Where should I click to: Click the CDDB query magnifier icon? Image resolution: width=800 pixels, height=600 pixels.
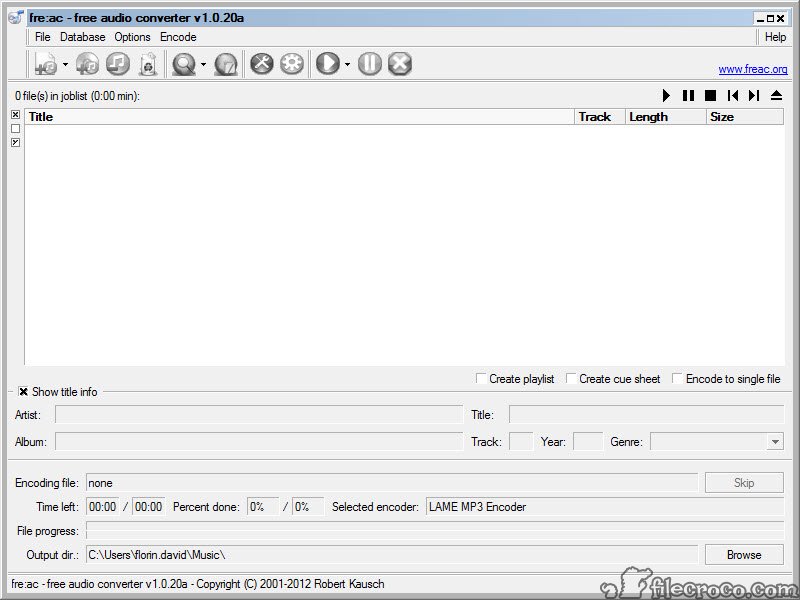tap(184, 64)
